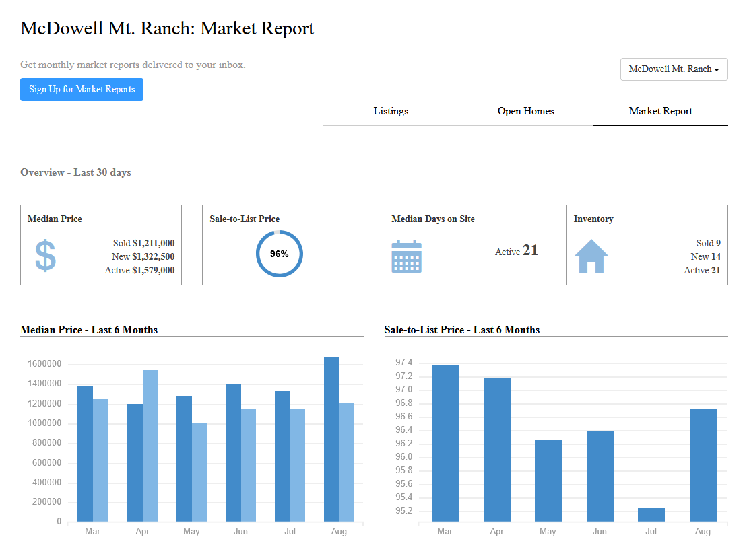Click the 1600000 axis label

[44, 364]
